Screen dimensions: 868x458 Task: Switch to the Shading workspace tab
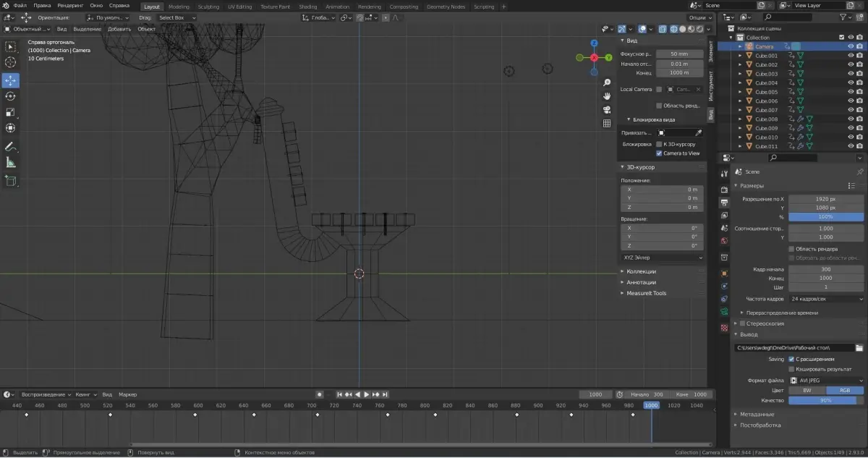(x=307, y=7)
